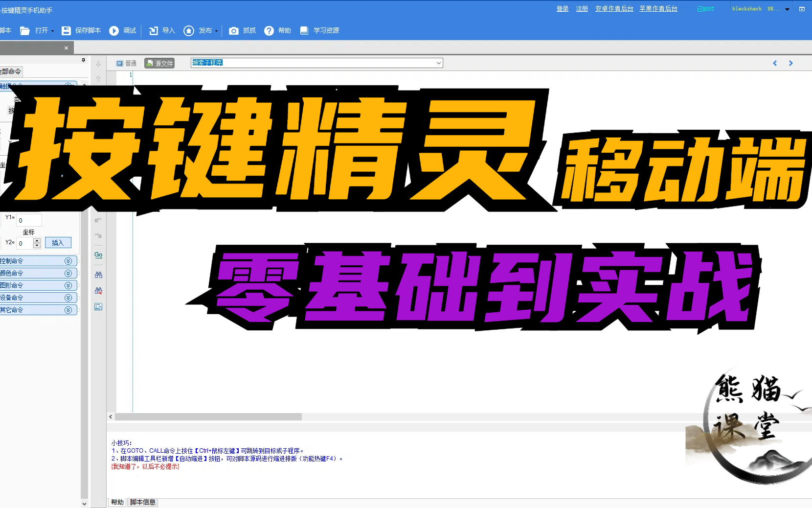Expand the 颜色命令 section
Screen dimensions: 812x508
click(68, 273)
